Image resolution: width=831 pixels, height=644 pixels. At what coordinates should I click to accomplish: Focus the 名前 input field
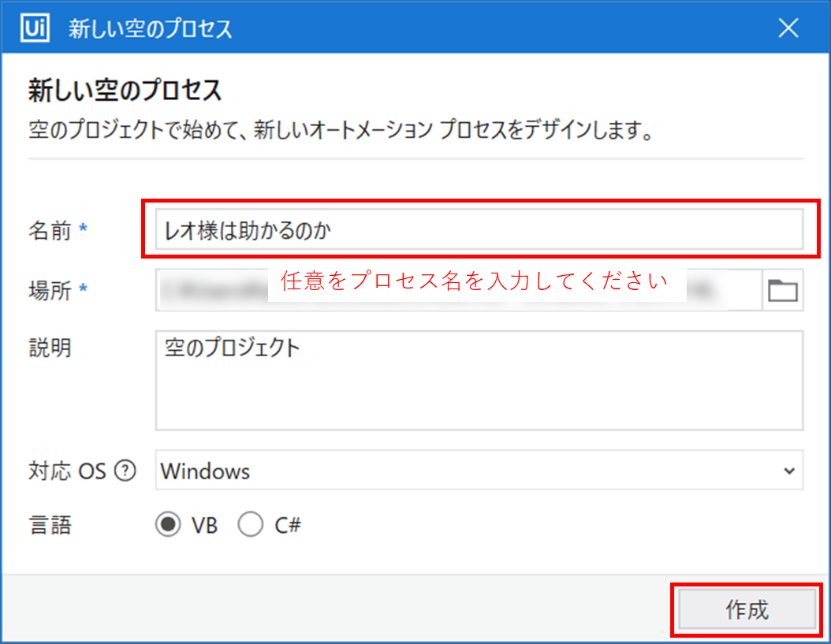tap(479, 229)
